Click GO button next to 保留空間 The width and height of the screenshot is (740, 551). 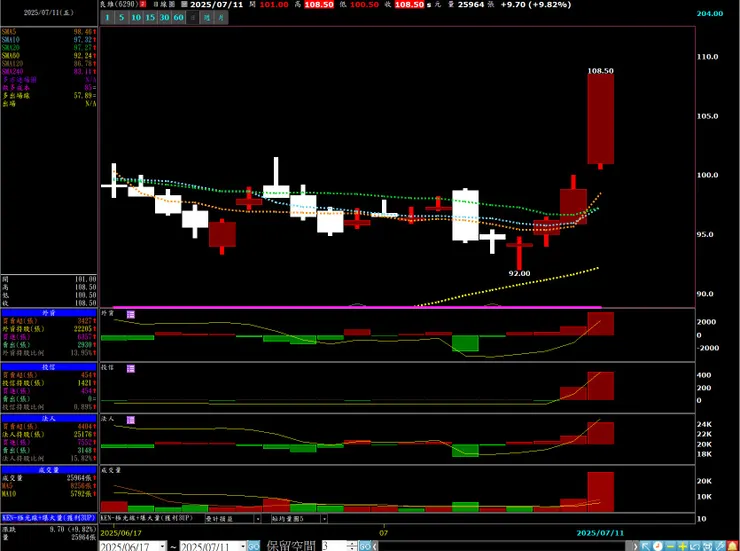click(x=365, y=546)
